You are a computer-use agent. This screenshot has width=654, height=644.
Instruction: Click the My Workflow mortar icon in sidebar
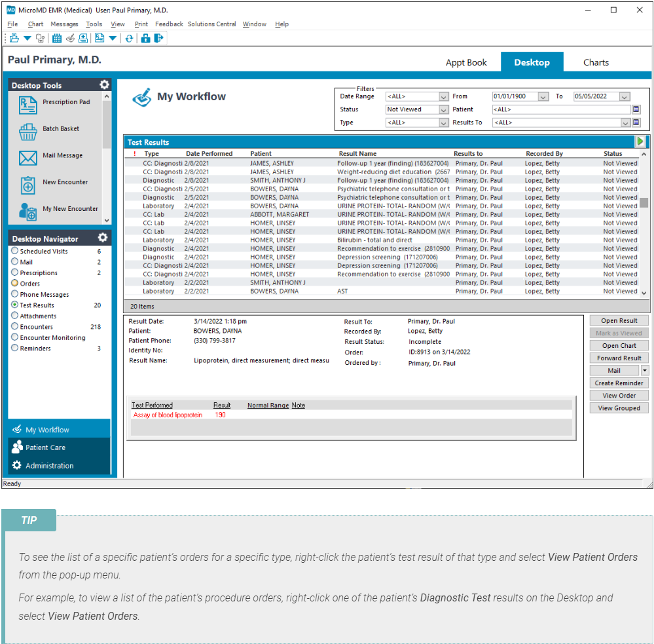17,429
